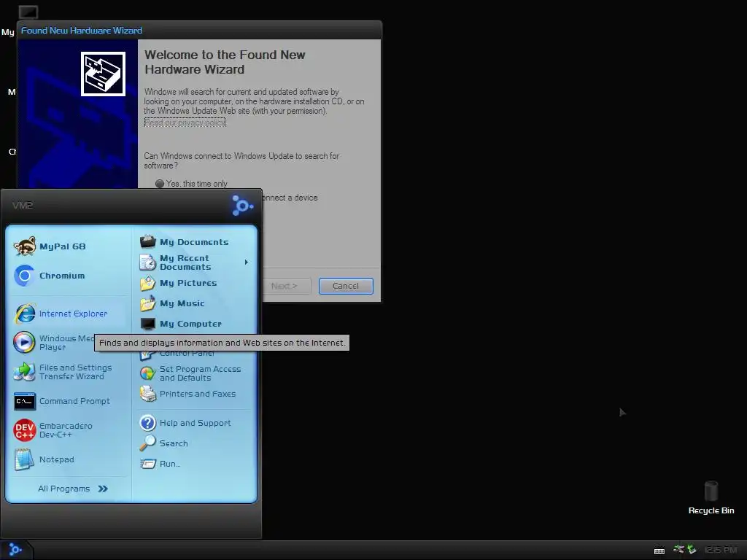Open the Notepad icon
Viewport: 747px width, 560px height.
coord(24,459)
